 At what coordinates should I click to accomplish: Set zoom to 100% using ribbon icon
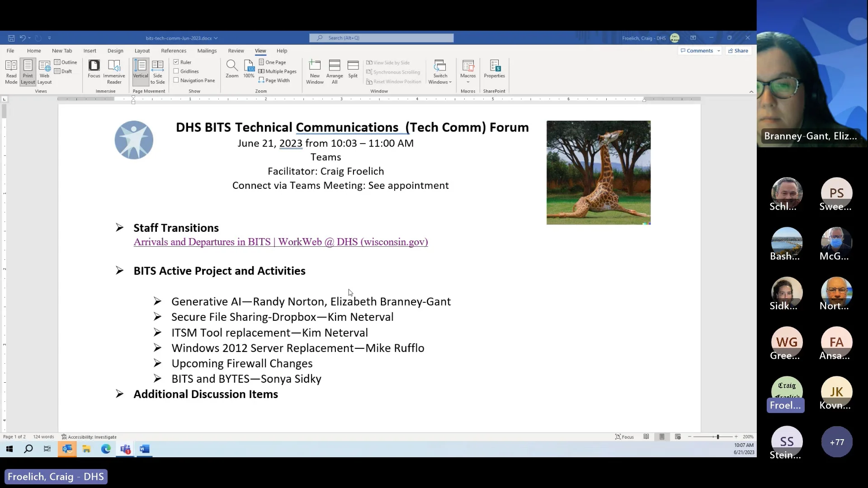pyautogui.click(x=249, y=69)
